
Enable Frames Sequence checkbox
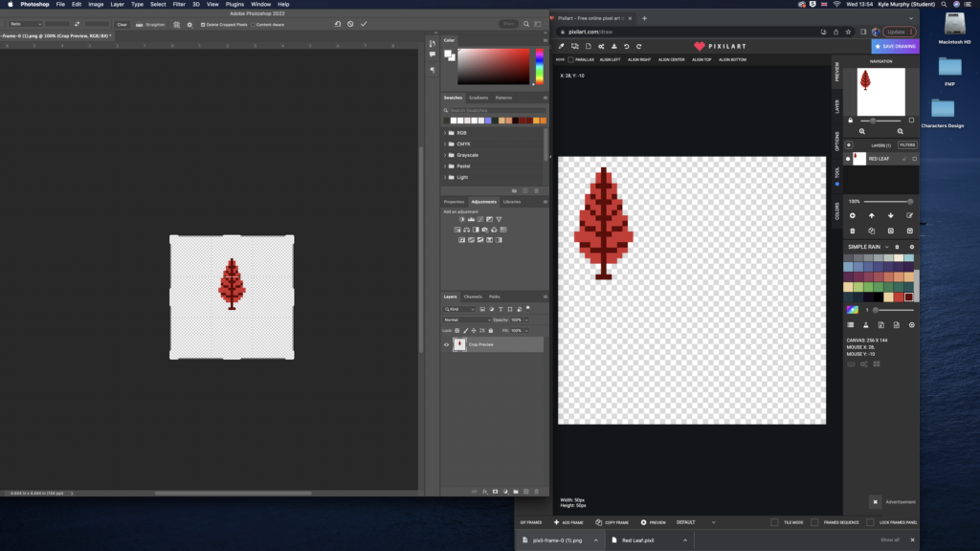click(814, 522)
